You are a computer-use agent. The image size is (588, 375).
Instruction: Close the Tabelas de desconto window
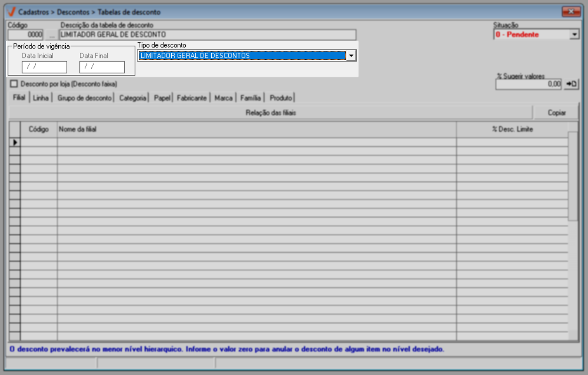click(571, 12)
